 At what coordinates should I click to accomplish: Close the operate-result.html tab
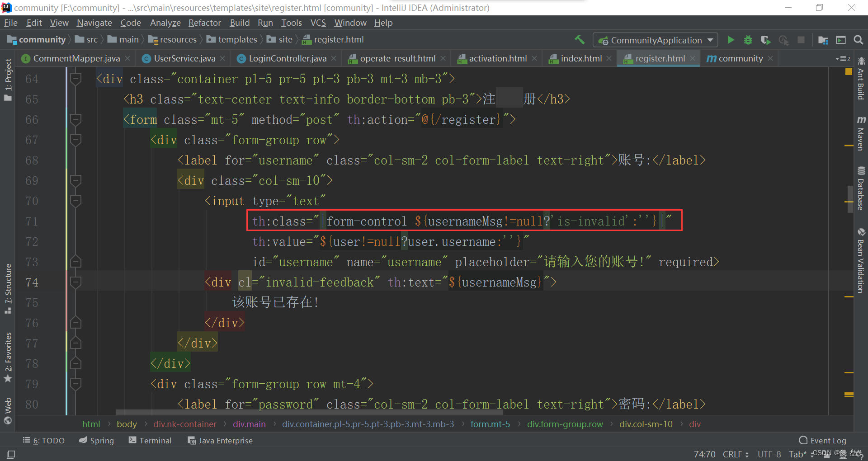(x=443, y=59)
